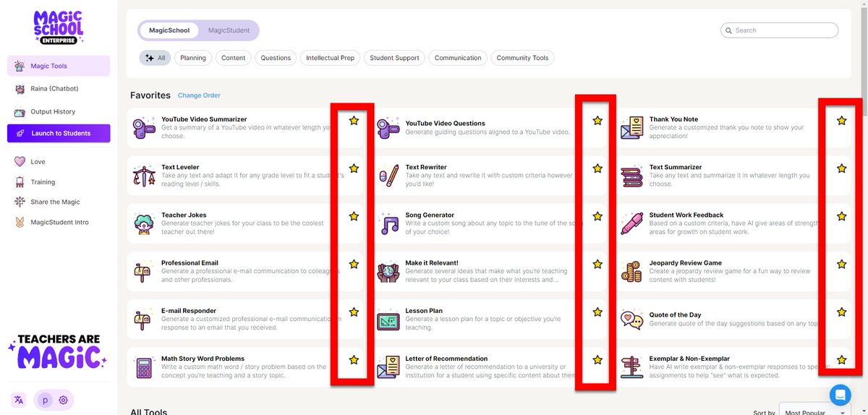Filter tools by Questions
Viewport: 868px width, 415px height.
point(276,58)
